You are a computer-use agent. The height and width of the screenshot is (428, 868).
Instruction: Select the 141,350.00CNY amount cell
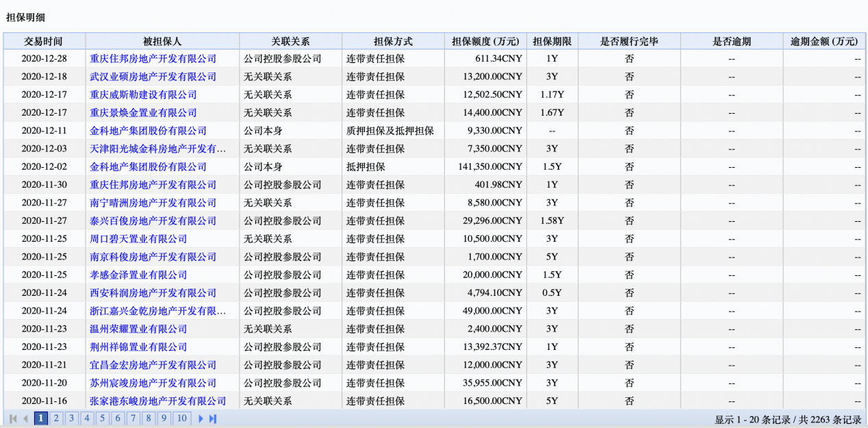tap(485, 166)
